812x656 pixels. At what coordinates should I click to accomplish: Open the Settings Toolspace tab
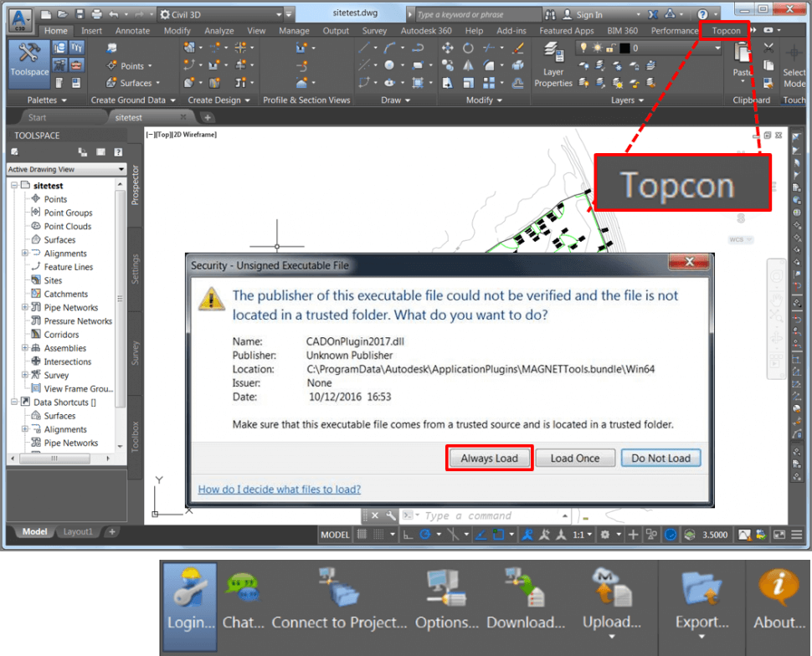(x=135, y=269)
